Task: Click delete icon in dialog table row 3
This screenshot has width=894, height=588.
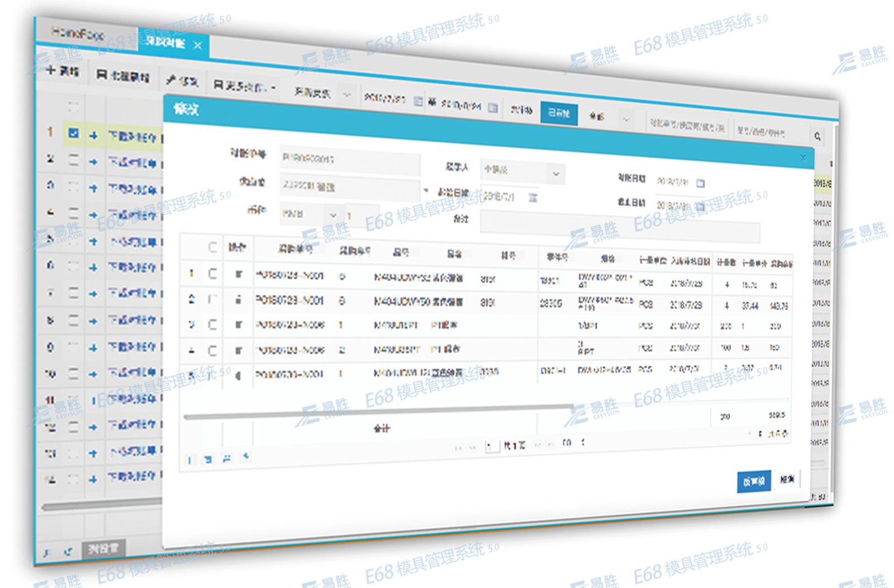Action: tap(238, 325)
